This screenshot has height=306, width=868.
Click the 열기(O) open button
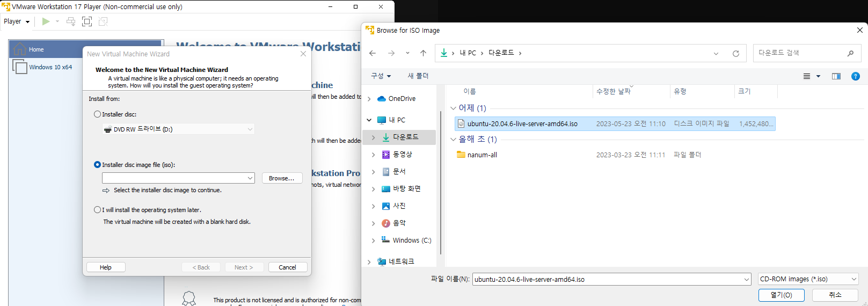782,295
